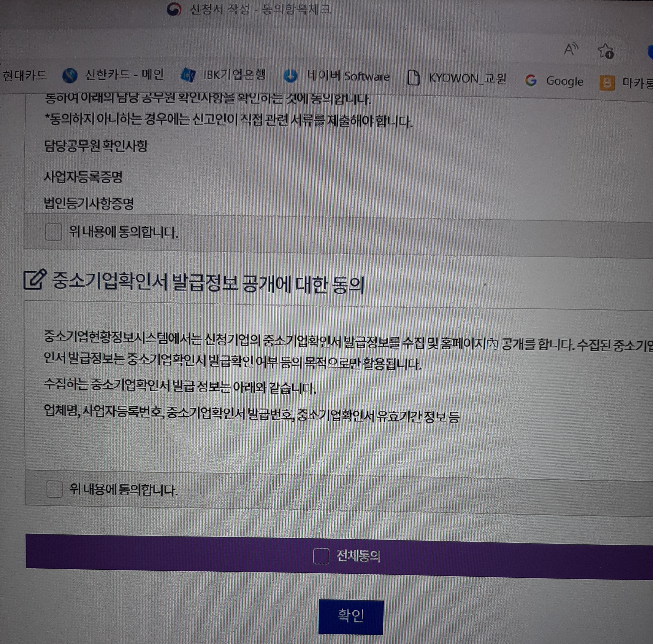Click the 사업자등록증명 item text

83,177
